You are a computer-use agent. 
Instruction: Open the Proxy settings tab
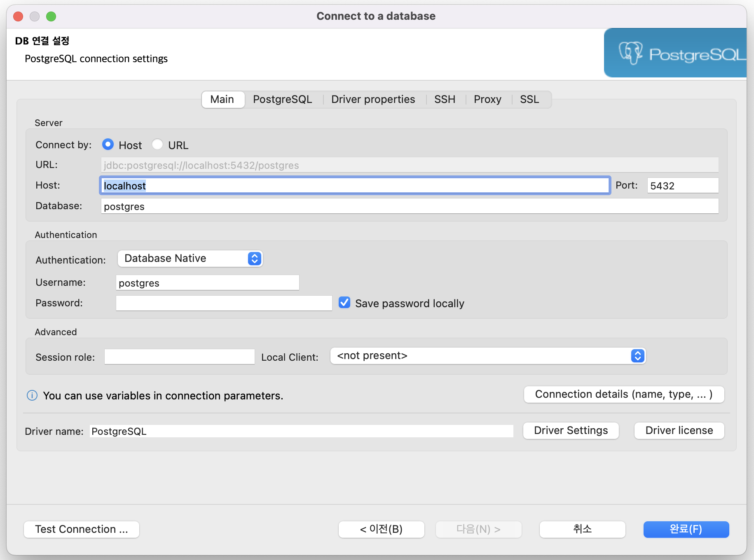click(x=487, y=99)
